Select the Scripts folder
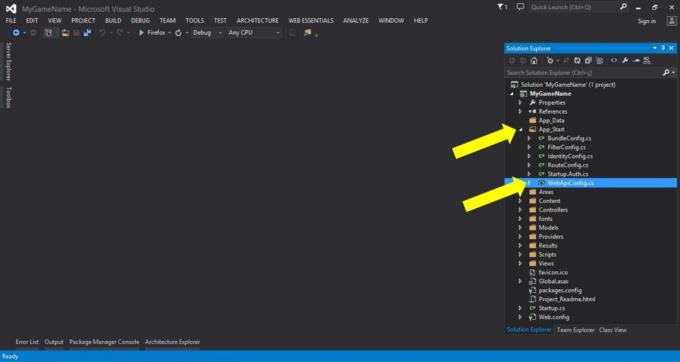 547,254
